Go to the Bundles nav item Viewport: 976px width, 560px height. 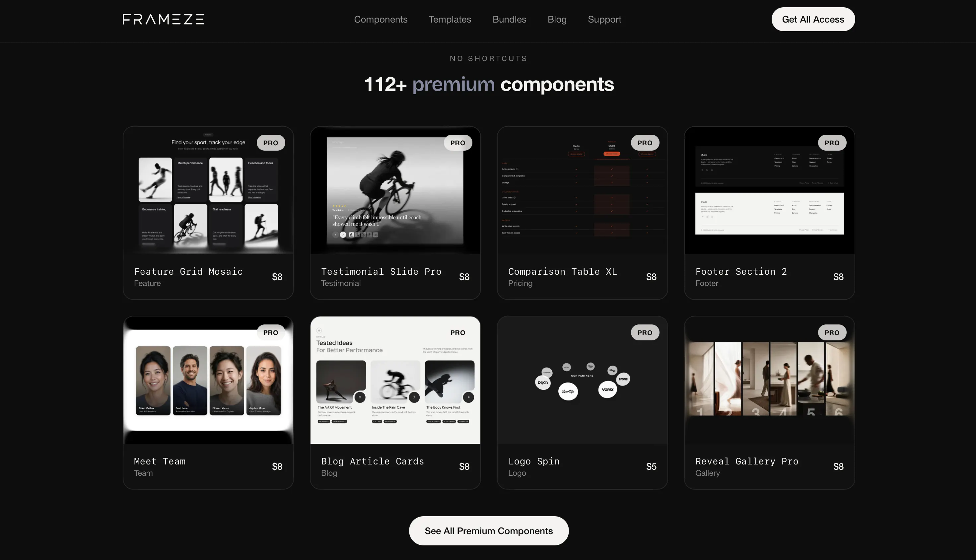[509, 19]
